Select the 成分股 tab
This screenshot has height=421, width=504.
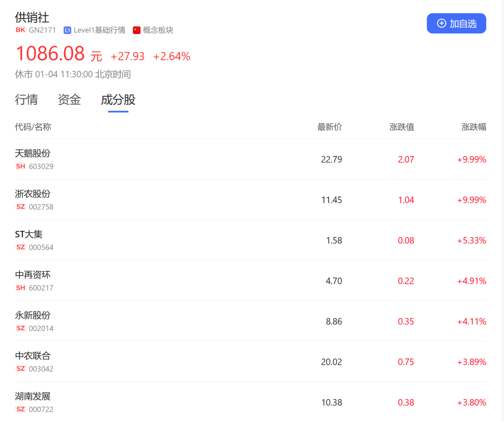click(118, 100)
